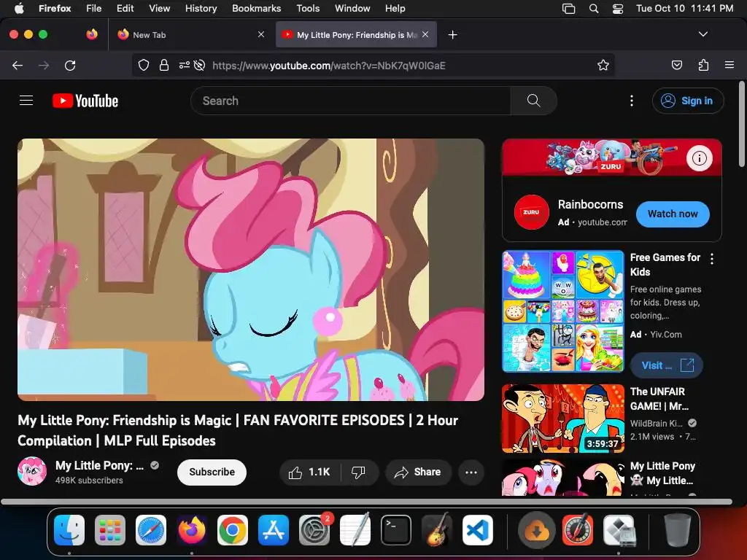Open Terminal from the dock
Viewport: 747px width, 560px height.
click(x=396, y=530)
